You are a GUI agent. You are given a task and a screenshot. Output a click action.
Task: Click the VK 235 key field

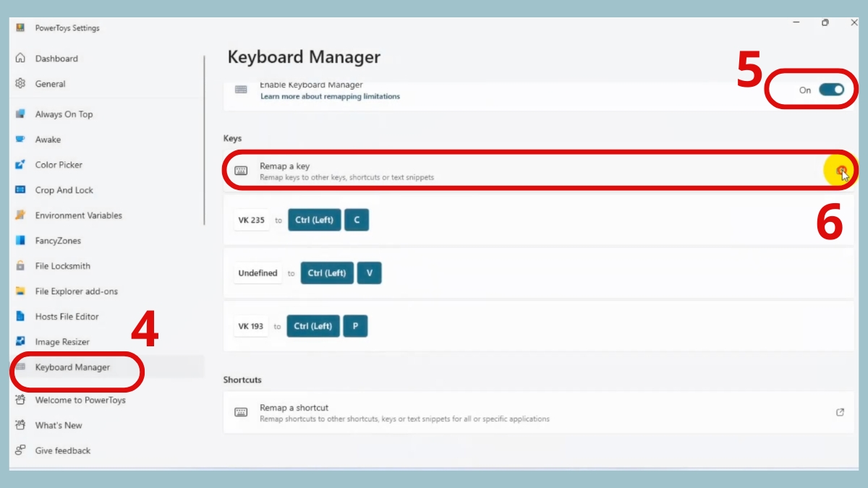pyautogui.click(x=251, y=220)
